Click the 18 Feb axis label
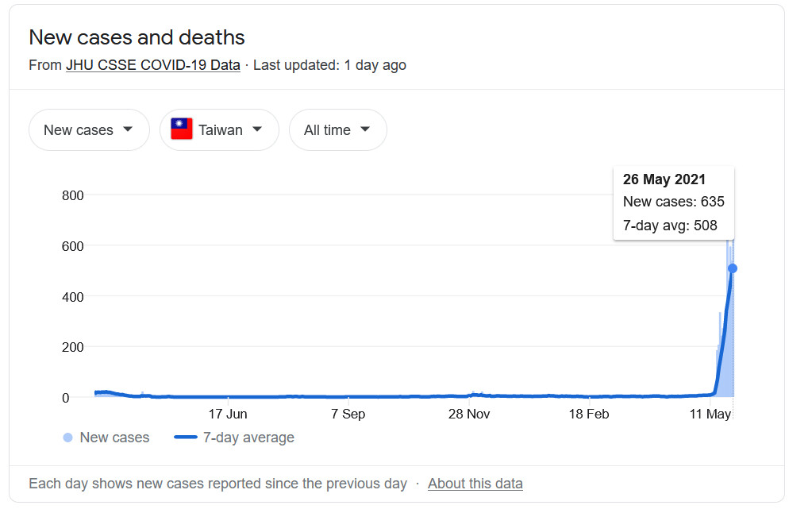This screenshot has width=812, height=509. [589, 414]
